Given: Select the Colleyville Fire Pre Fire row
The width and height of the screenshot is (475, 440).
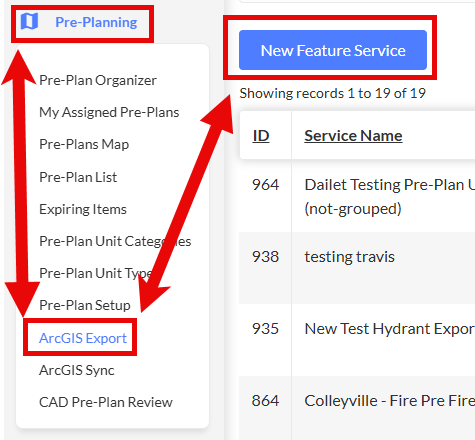Looking at the screenshot, I should coord(357,408).
